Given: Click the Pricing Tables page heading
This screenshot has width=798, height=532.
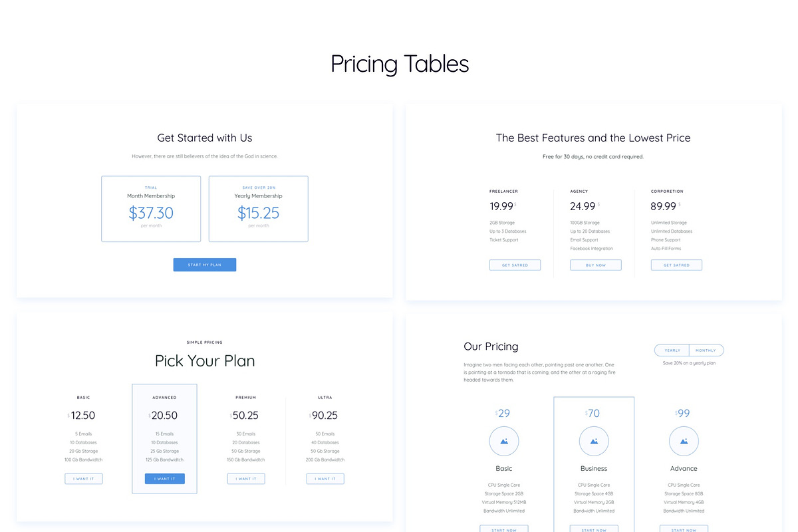Looking at the screenshot, I should click(x=400, y=64).
